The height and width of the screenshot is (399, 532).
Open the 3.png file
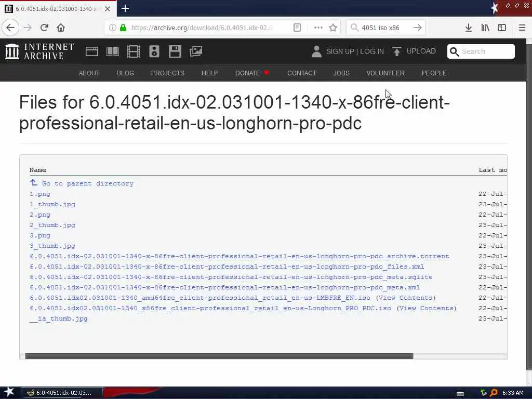(39, 235)
